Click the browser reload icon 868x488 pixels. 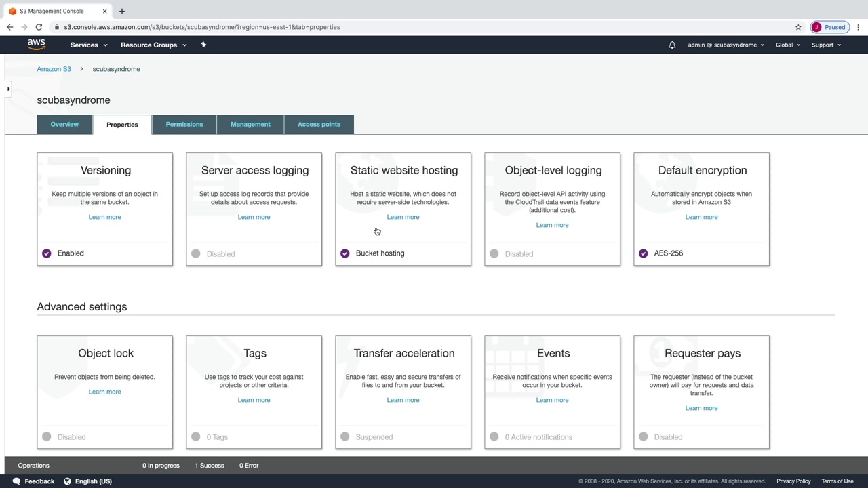coord(39,27)
